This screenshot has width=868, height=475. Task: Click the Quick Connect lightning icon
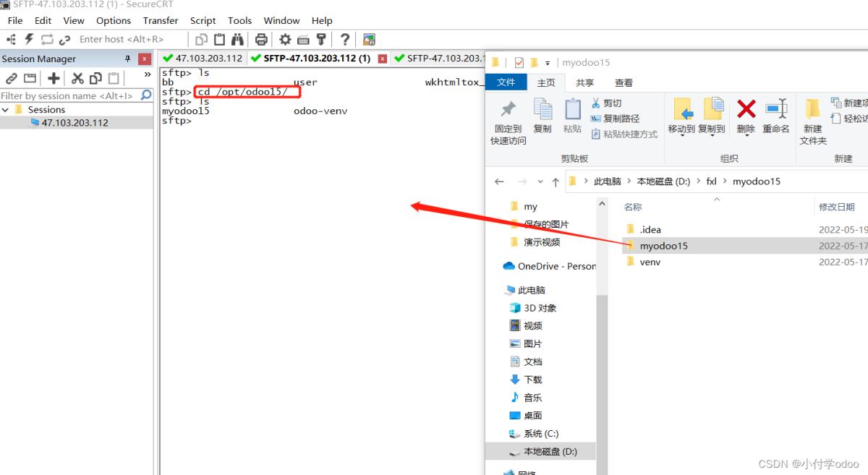30,39
